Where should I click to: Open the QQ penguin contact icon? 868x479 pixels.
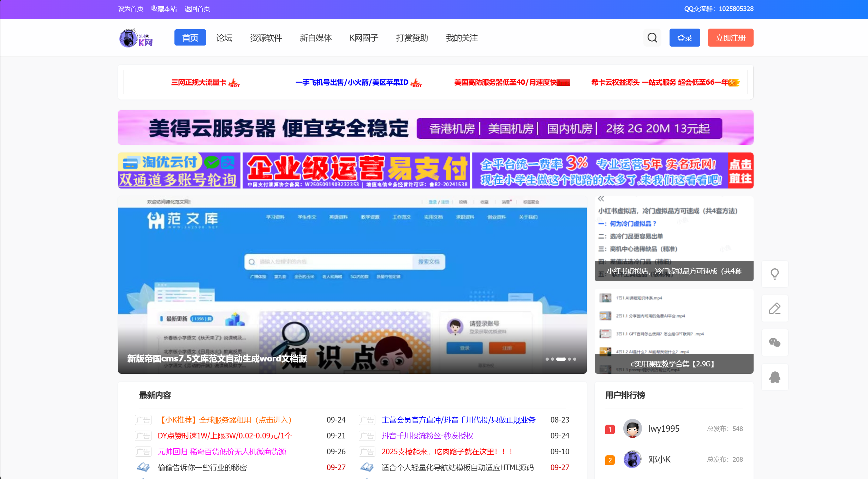[775, 377]
